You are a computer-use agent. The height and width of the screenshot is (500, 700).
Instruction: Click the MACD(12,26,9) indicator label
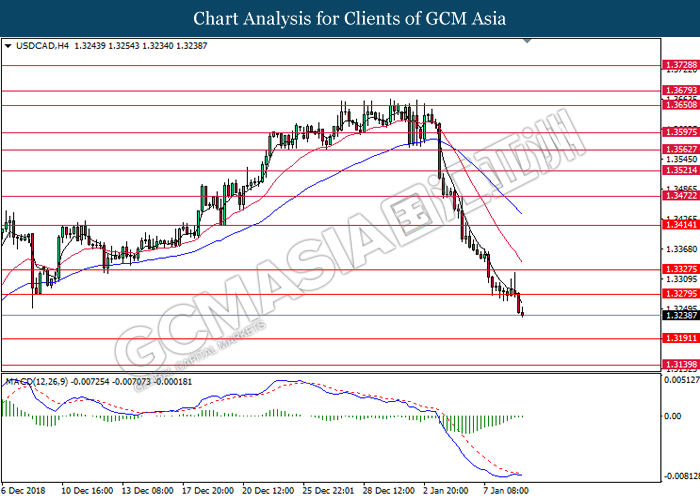coord(36,382)
